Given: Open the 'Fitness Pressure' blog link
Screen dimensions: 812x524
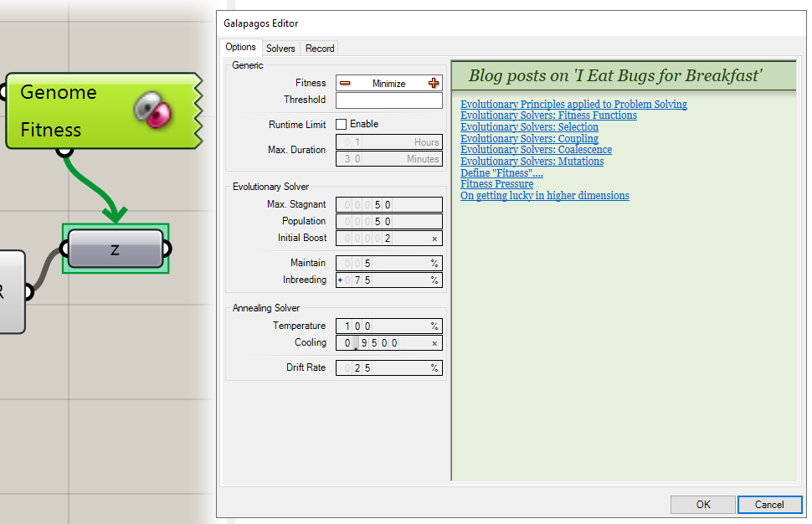Looking at the screenshot, I should coord(496,184).
